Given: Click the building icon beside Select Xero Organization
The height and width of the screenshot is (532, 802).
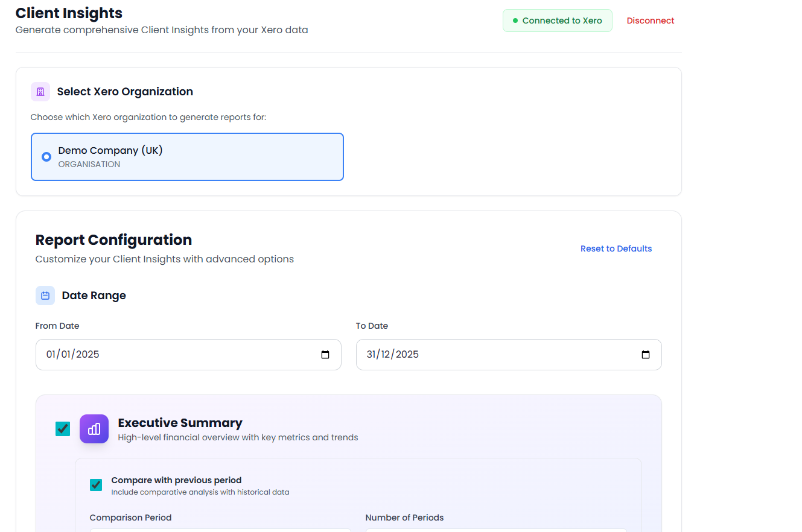Looking at the screenshot, I should click(40, 91).
